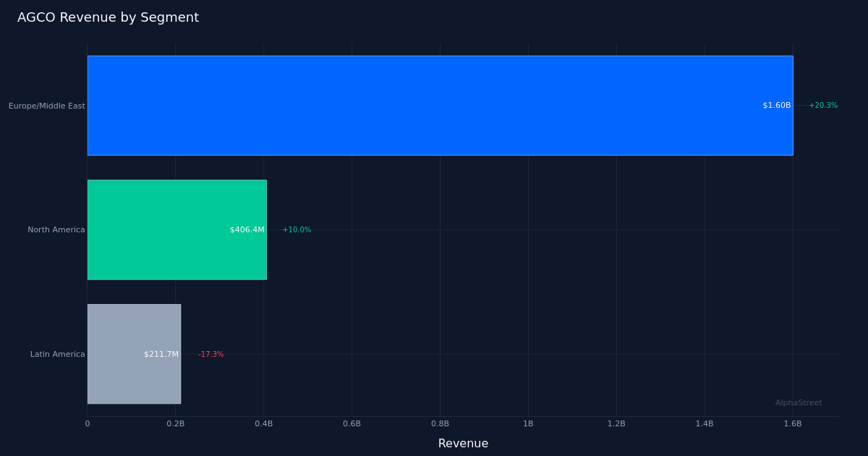
Task: Click the '0.4B' x-axis tick label
Action: point(264,424)
